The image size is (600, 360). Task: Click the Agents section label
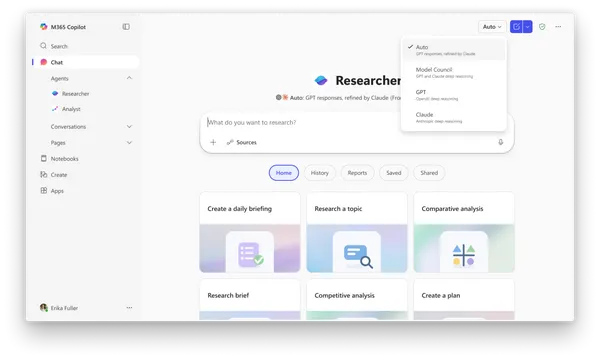click(x=60, y=78)
